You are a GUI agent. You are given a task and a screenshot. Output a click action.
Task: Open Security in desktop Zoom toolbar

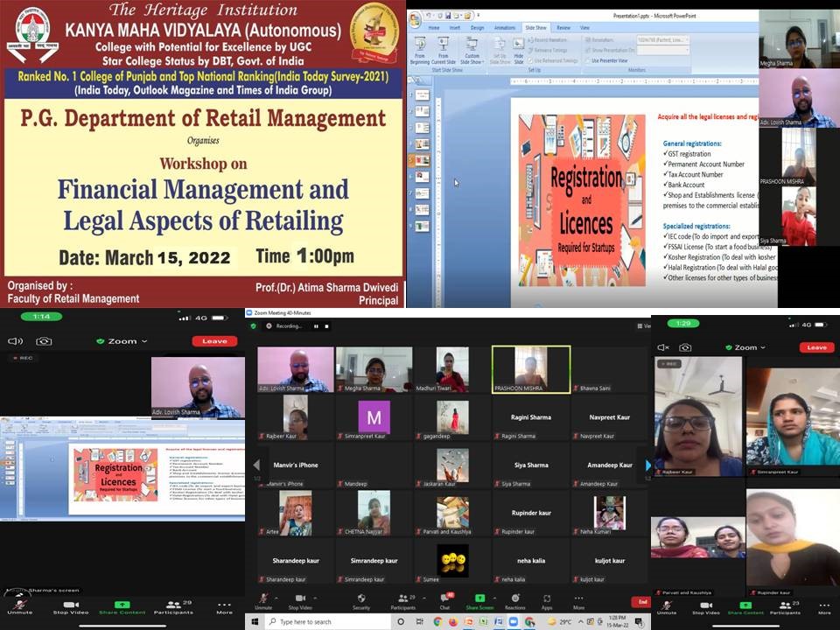(x=361, y=601)
